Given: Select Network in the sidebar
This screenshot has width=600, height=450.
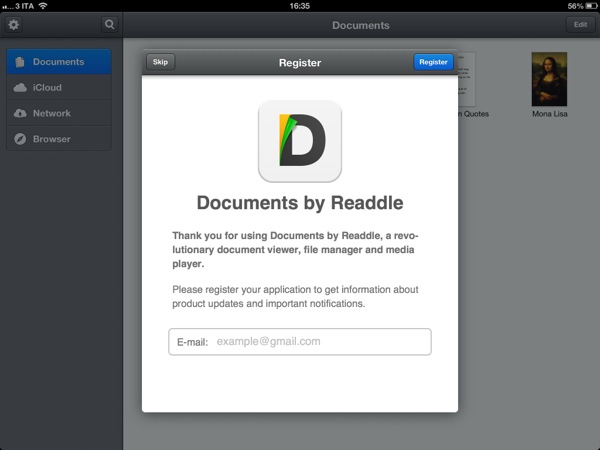Looking at the screenshot, I should 59,113.
